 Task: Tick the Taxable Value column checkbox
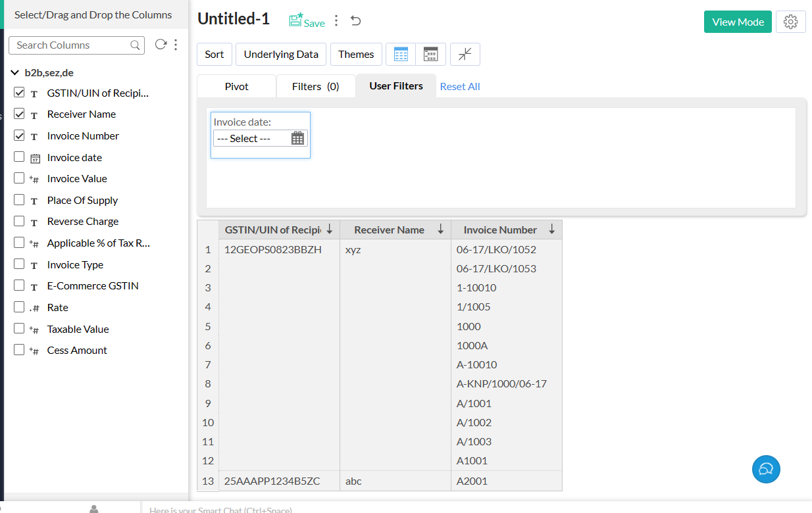pos(19,329)
